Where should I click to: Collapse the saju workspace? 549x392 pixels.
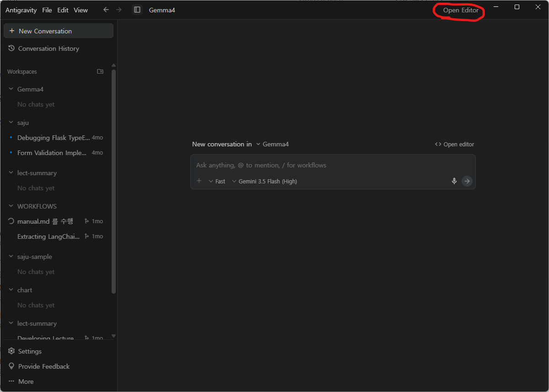(x=11, y=123)
